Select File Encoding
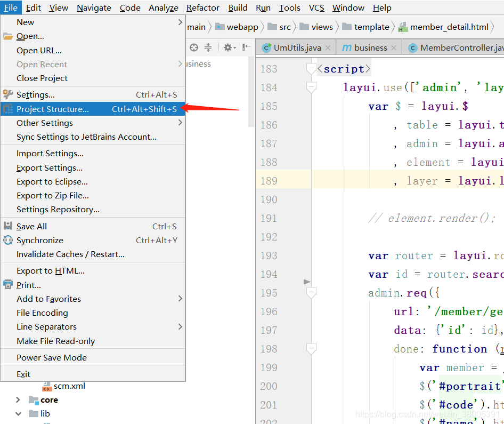This screenshot has height=424, width=504. click(x=93, y=313)
